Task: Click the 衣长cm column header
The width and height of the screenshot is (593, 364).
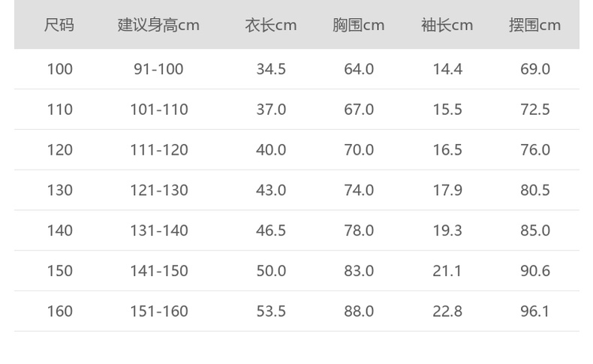Action: 271,25
